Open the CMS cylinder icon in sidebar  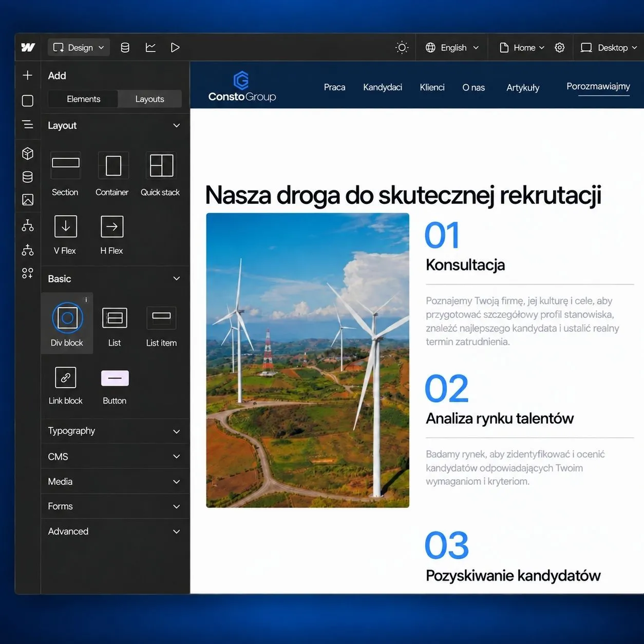[x=28, y=177]
